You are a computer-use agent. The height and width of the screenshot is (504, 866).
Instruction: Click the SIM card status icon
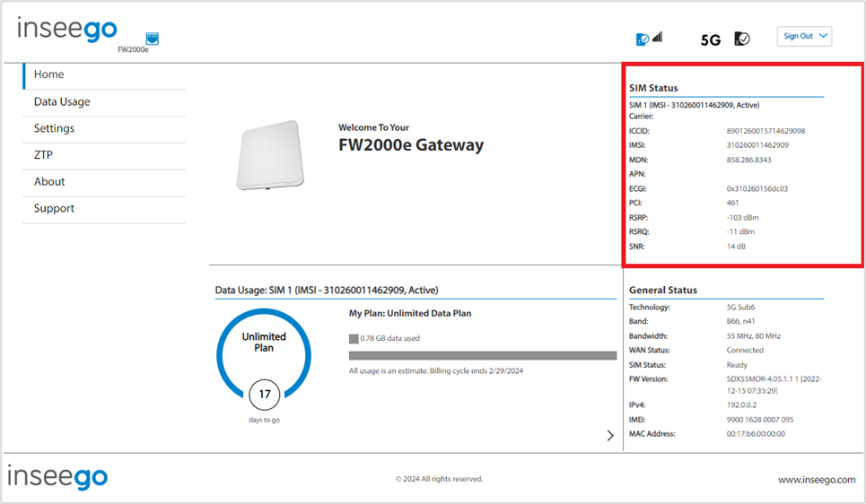pyautogui.click(x=643, y=39)
